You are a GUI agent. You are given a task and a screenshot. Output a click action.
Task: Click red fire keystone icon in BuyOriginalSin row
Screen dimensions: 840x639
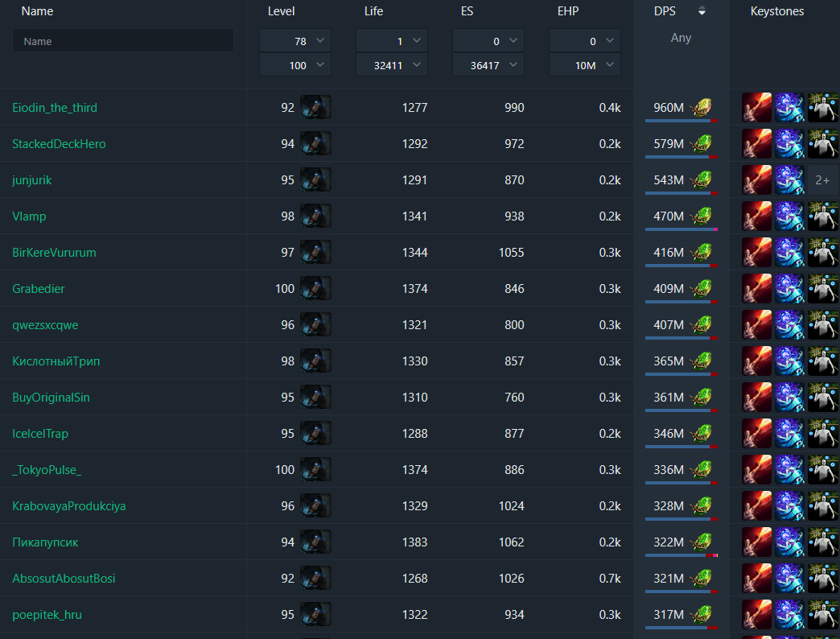pos(756,397)
